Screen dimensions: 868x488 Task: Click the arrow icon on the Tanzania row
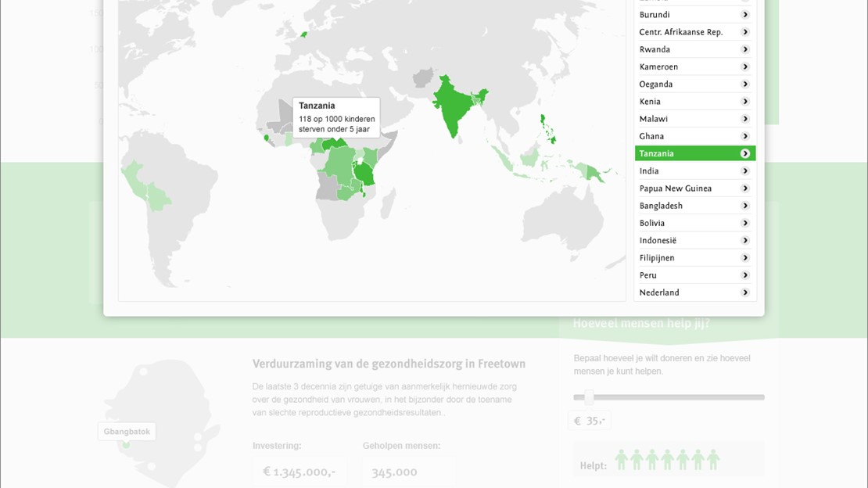pos(745,154)
